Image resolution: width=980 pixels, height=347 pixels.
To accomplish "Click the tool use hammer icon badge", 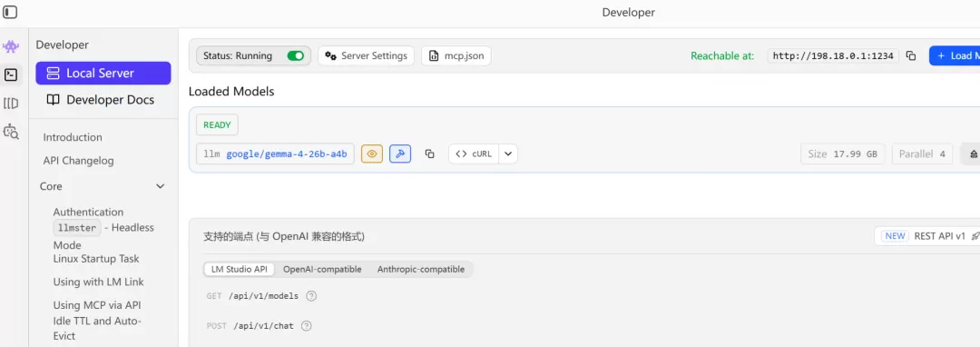I will coord(400,154).
